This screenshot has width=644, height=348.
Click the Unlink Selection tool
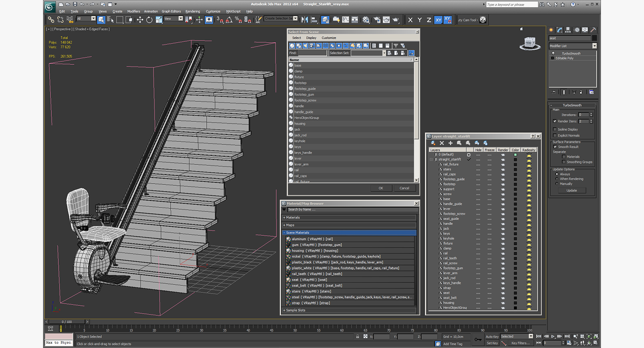(x=60, y=20)
